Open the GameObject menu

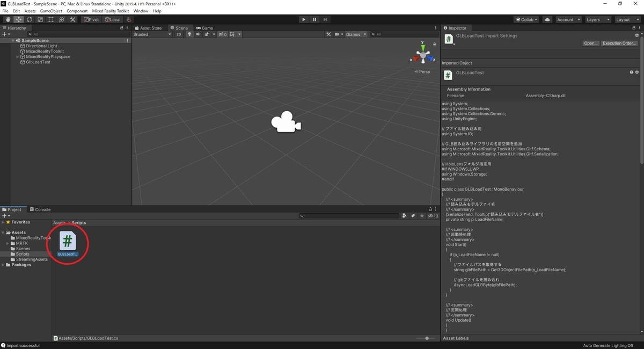point(51,11)
